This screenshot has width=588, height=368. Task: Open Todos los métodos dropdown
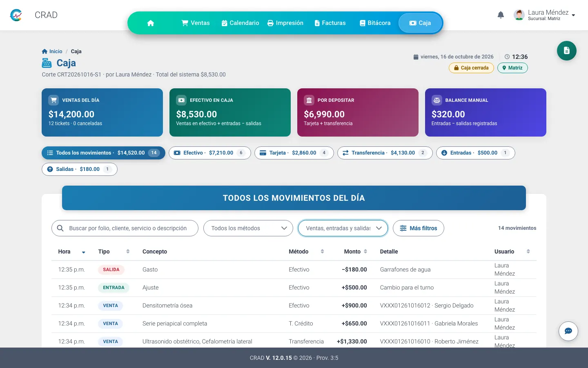[x=248, y=228]
